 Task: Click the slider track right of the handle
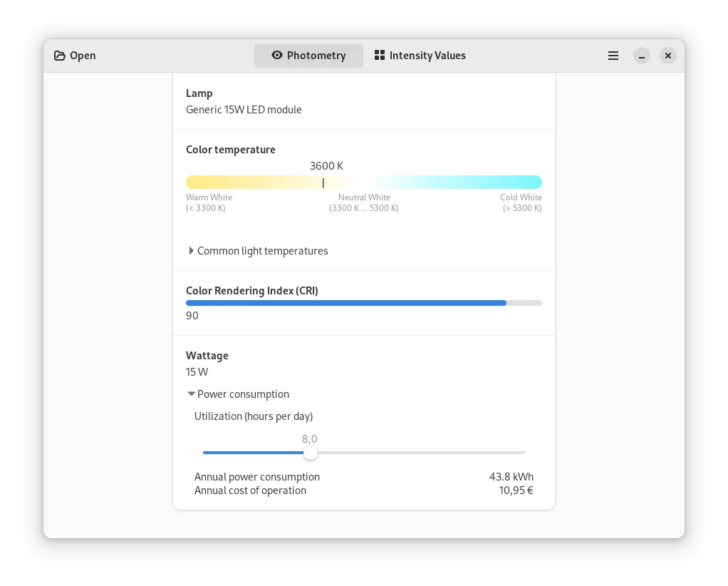coord(427,453)
